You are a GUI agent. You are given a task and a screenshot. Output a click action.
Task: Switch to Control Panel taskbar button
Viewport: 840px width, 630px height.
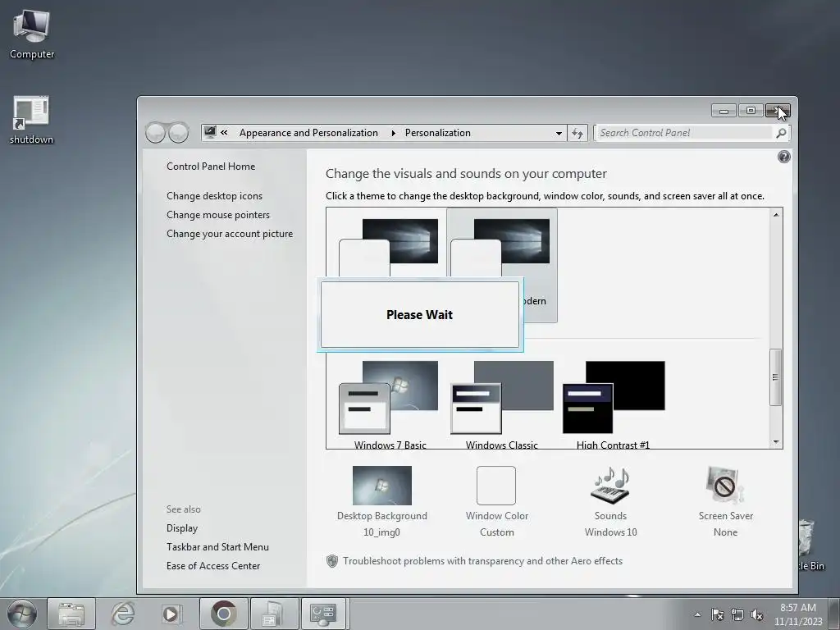coord(325,614)
